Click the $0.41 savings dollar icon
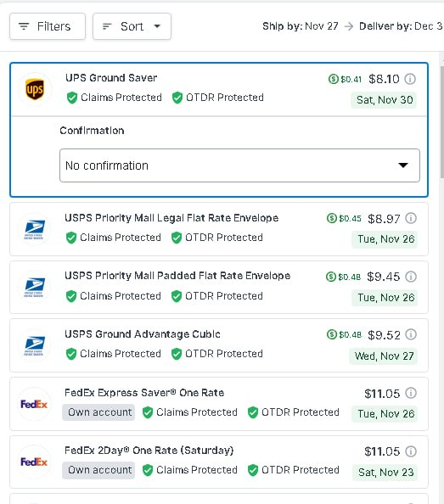 [334, 79]
